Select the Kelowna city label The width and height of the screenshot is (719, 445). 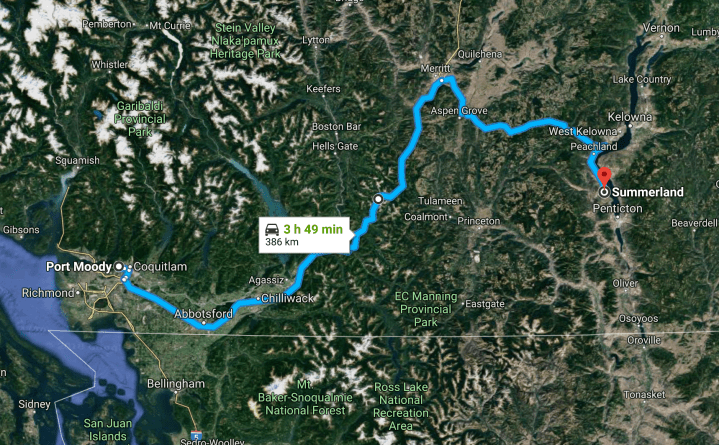click(x=630, y=117)
